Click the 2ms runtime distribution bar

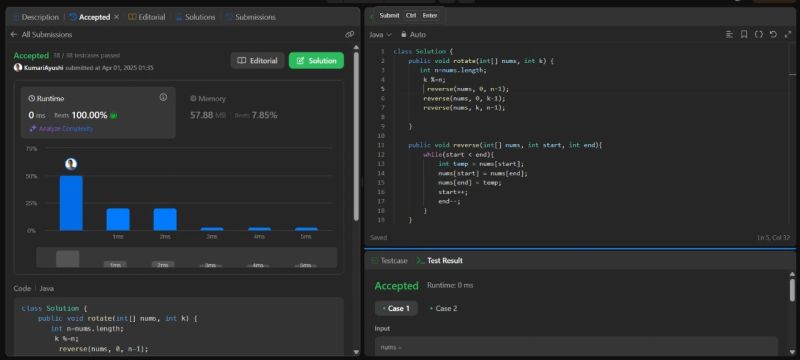click(x=165, y=219)
